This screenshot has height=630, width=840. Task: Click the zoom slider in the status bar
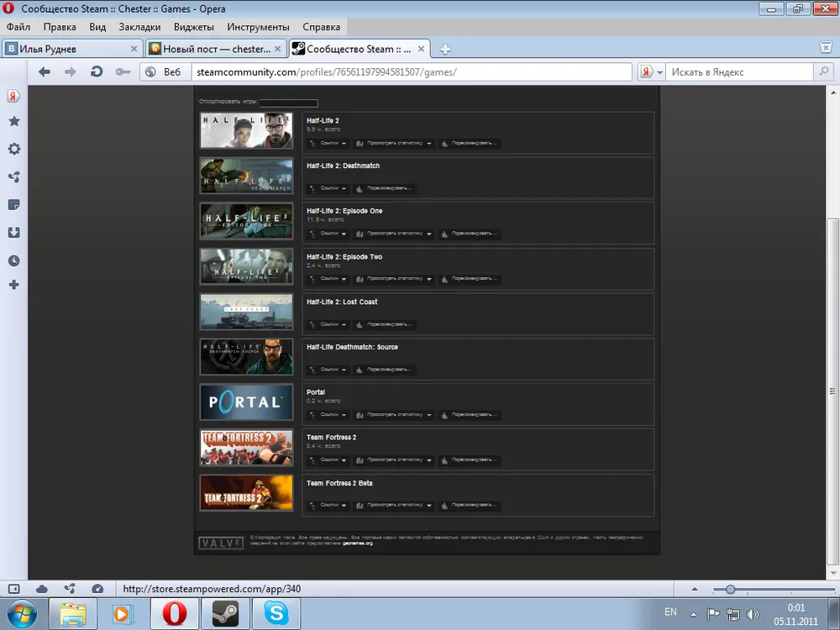[x=730, y=590]
